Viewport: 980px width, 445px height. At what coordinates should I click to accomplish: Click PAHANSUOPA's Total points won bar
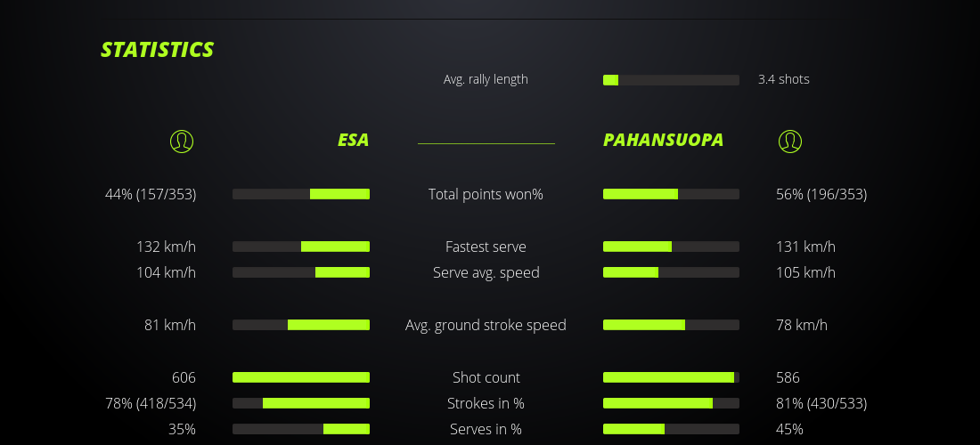tap(671, 194)
